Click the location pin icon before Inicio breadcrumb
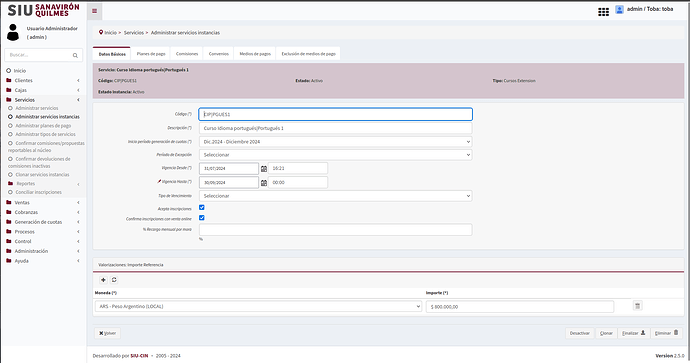This screenshot has height=363, width=690. pos(101,32)
